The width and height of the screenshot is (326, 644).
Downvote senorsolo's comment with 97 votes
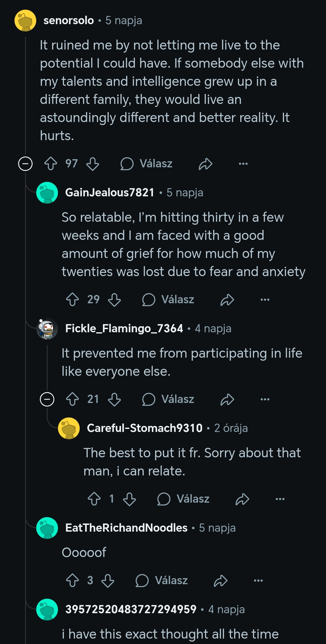click(93, 164)
